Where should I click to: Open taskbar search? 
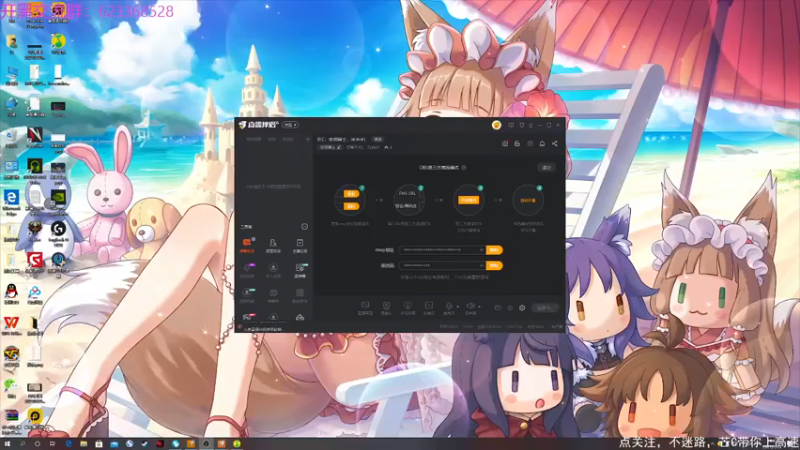[22, 444]
